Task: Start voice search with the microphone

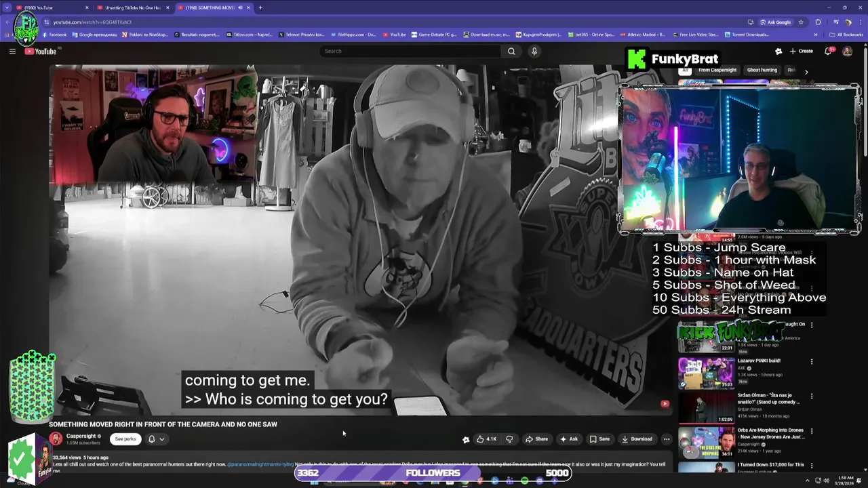Action: pyautogui.click(x=534, y=51)
